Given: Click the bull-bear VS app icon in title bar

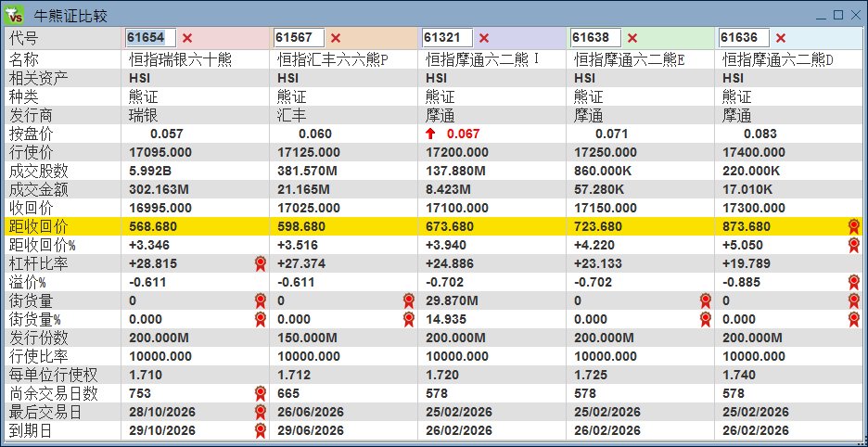Looking at the screenshot, I should pyautogui.click(x=14, y=15).
